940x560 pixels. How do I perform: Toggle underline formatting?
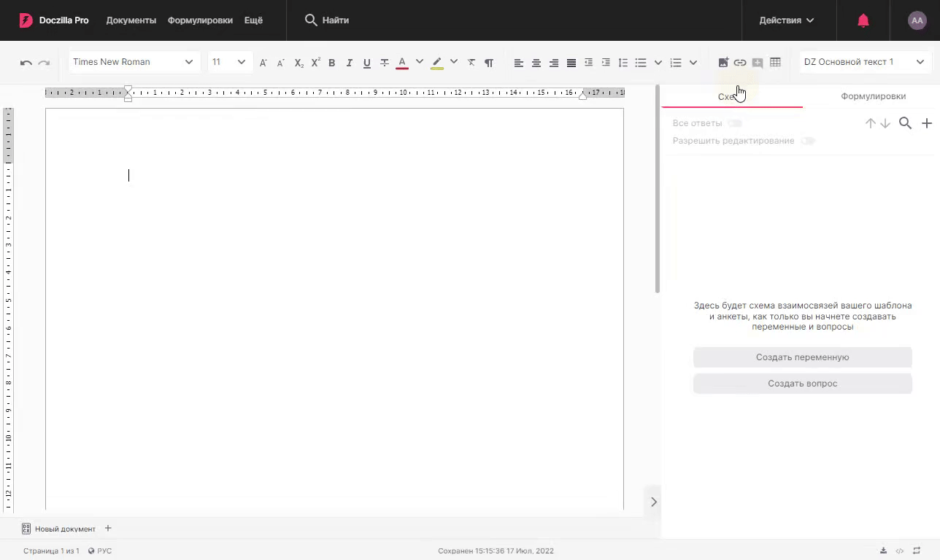click(x=366, y=63)
